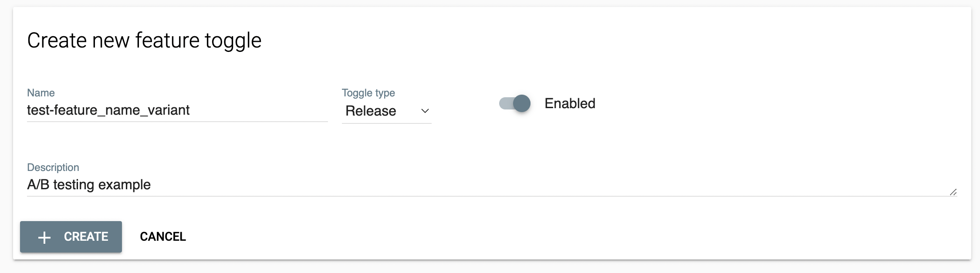Viewport: 980px width, 273px height.
Task: Click the plus icon on the Create button
Action: click(44, 237)
